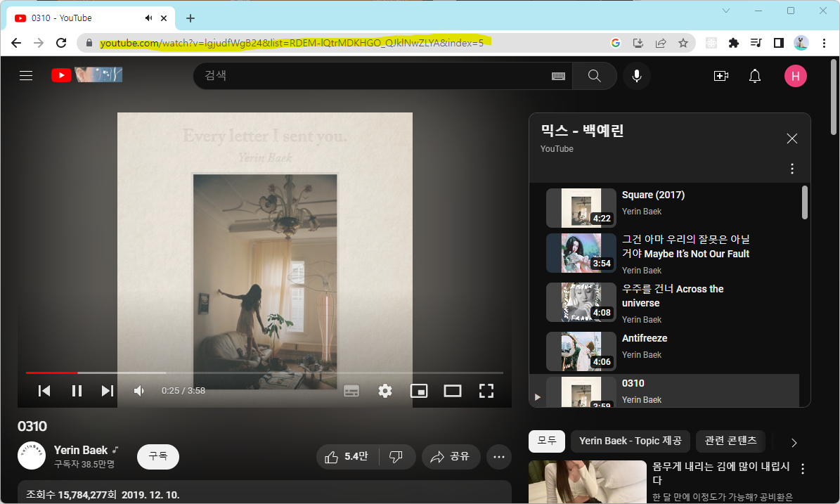840x504 pixels.
Task: Open Yerin Baek channel name link
Action: click(81, 451)
